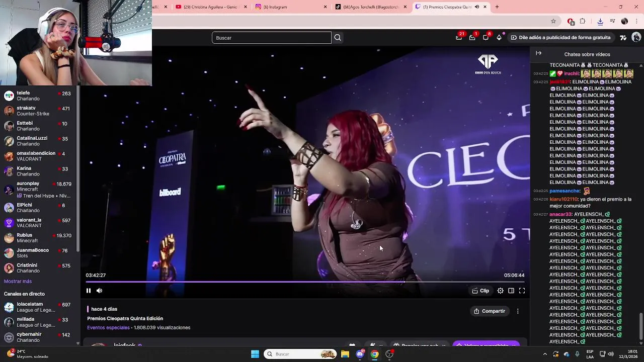Viewport: 644px width, 362px height.
Task: Show hidden system tray icons
Action: click(545, 354)
